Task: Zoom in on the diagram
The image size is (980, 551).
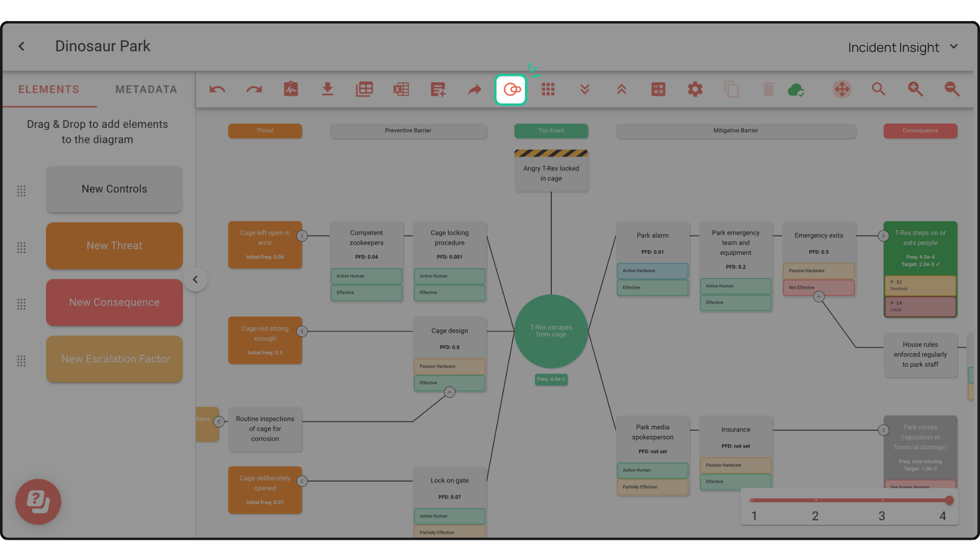Action: point(915,89)
